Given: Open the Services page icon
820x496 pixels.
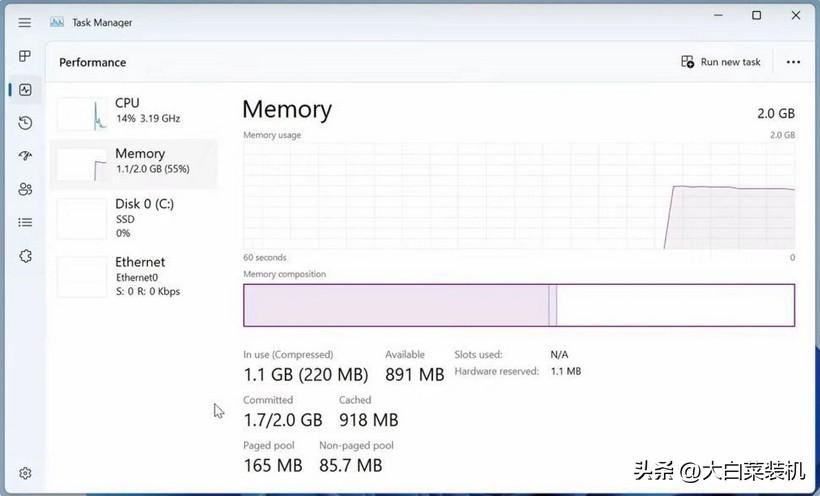Looking at the screenshot, I should pos(25,256).
